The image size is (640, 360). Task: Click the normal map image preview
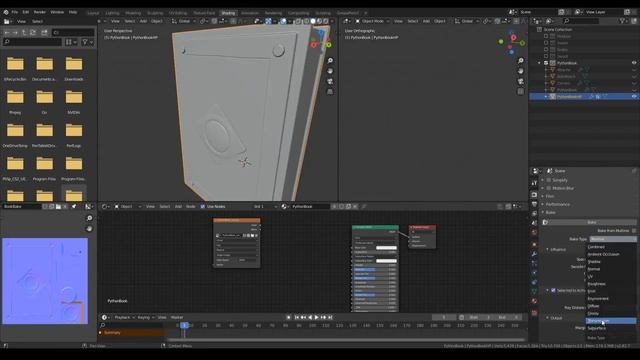(x=45, y=281)
